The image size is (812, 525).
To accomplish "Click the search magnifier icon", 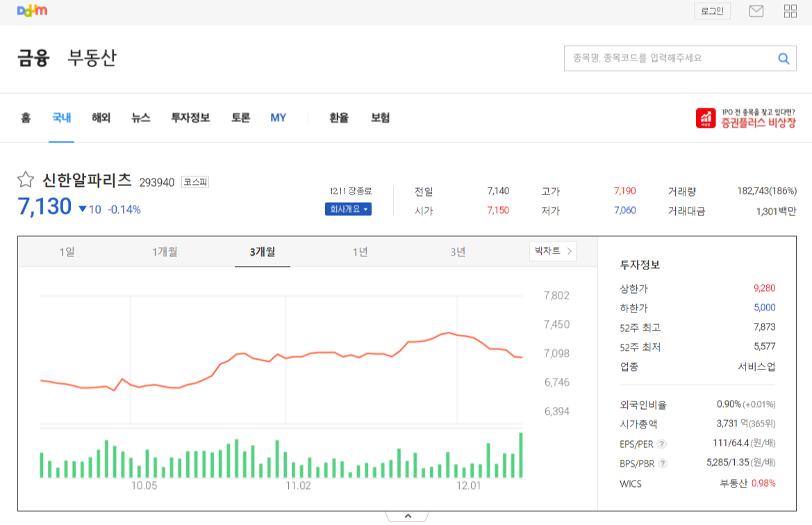I will 784,58.
